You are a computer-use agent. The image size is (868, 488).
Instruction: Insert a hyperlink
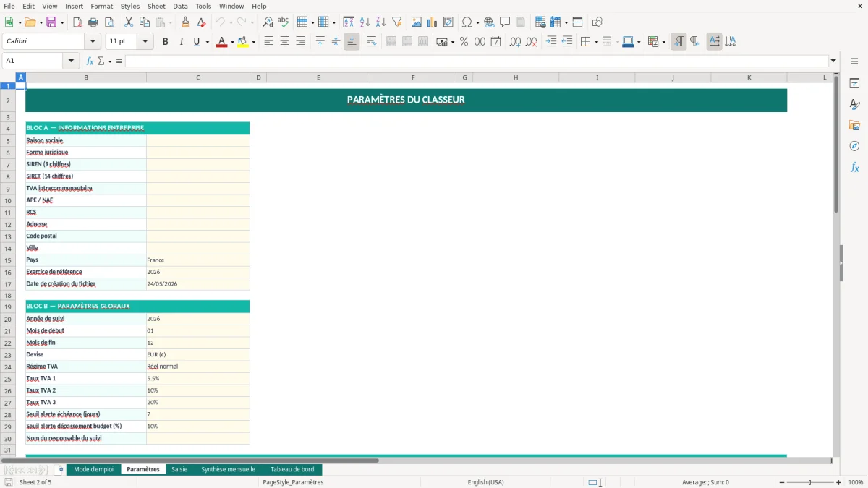[489, 22]
